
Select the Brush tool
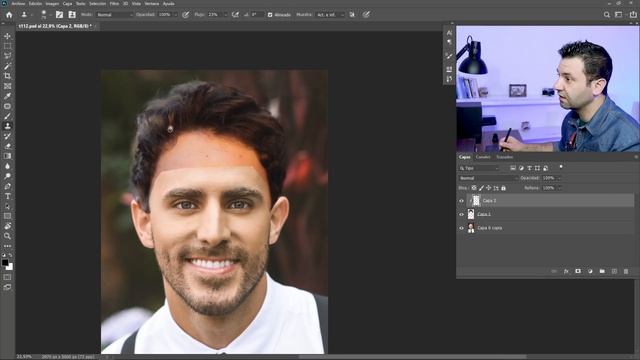[7, 116]
